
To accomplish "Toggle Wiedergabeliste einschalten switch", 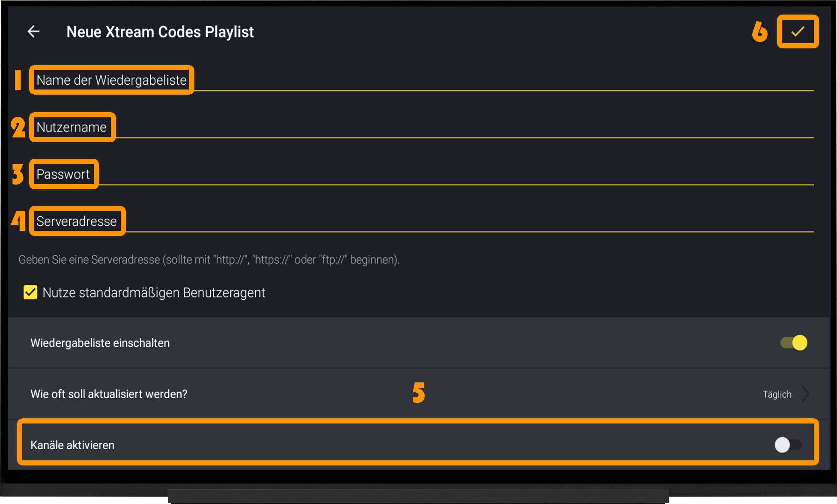I will tap(794, 343).
